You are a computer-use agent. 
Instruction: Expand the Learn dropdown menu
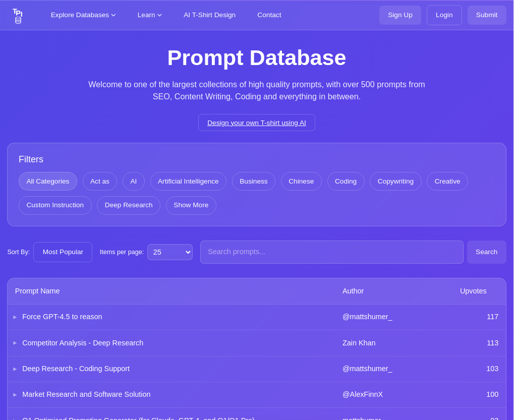click(x=149, y=15)
